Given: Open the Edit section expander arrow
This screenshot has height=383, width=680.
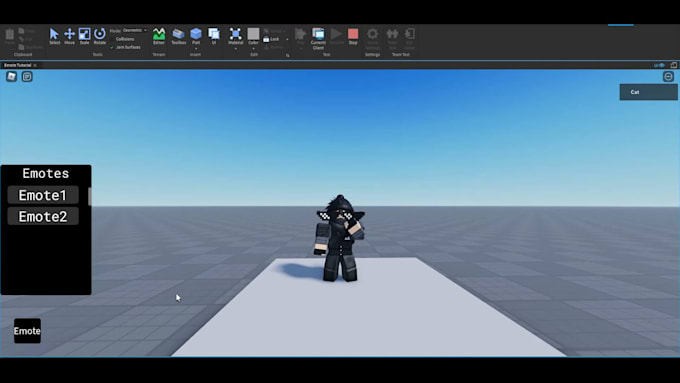Looking at the screenshot, I should point(288,56).
